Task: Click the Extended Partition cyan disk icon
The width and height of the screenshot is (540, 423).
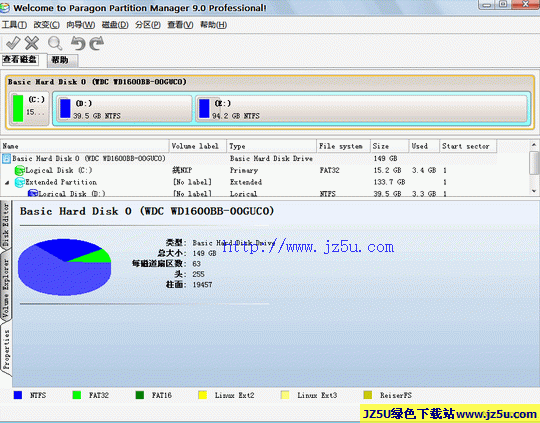Action: (x=20, y=182)
